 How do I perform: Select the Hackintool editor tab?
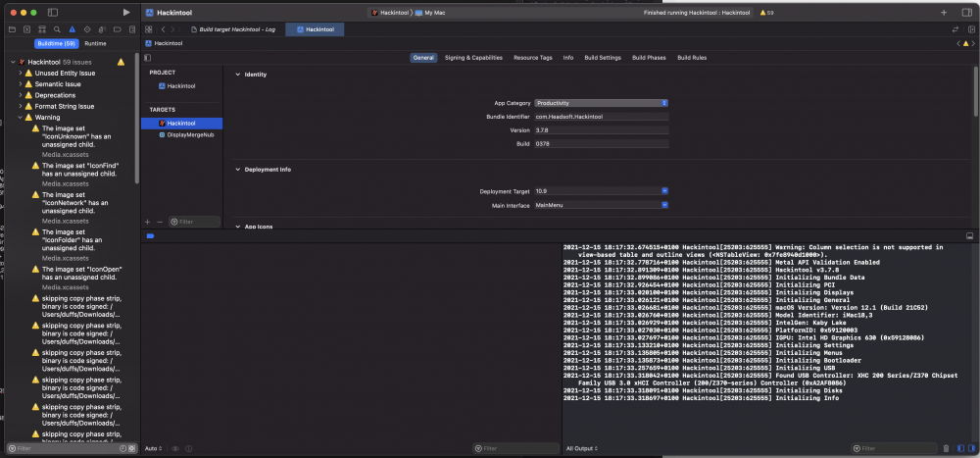[x=315, y=29]
